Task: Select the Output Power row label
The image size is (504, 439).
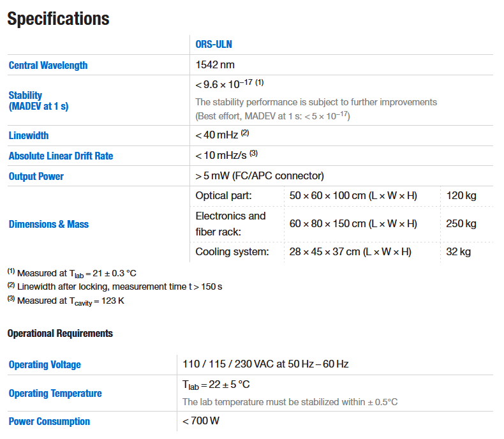Action: pos(36,176)
